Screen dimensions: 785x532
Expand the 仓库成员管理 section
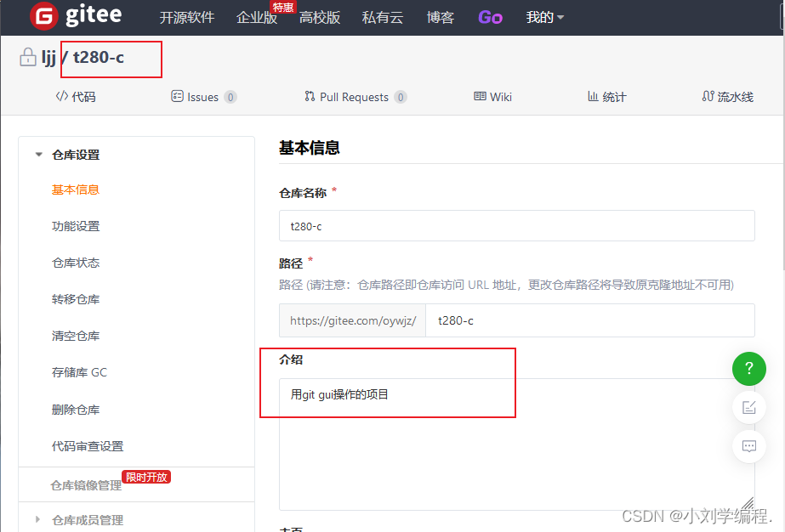tap(37, 519)
